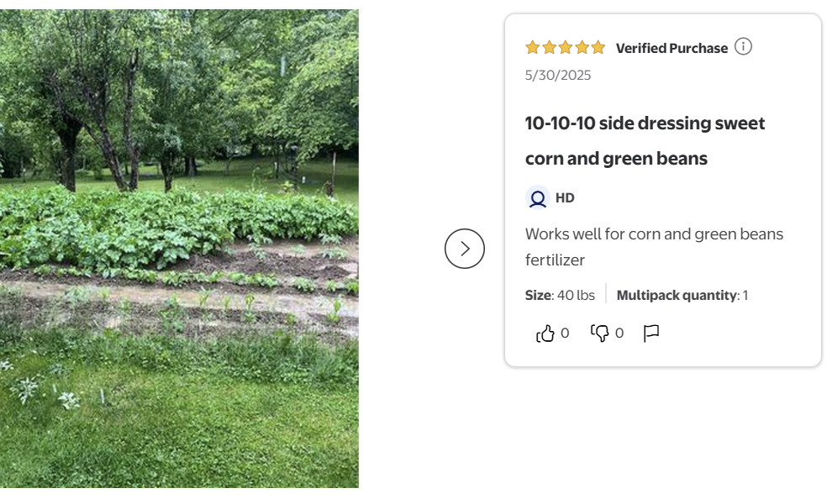Click the reviewer name HD
This screenshot has height=504, width=832.
[565, 198]
